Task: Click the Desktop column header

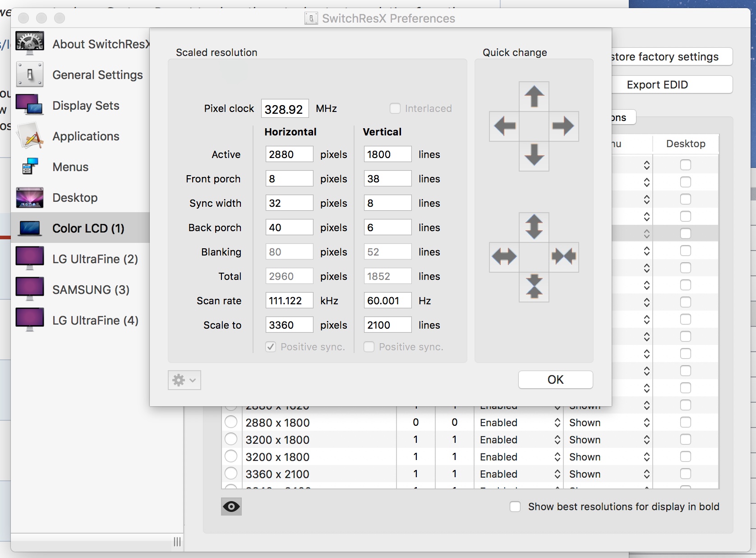Action: click(x=686, y=144)
